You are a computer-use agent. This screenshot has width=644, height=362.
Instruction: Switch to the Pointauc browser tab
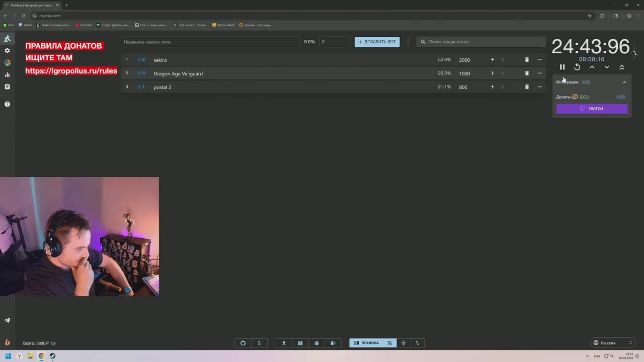(x=31, y=5)
